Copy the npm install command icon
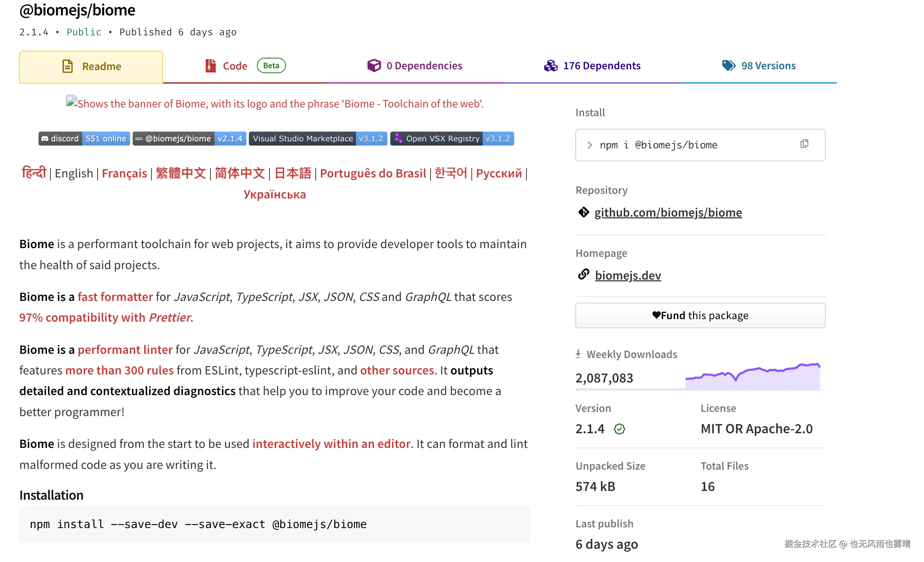The height and width of the screenshot is (562, 924). [x=804, y=144]
